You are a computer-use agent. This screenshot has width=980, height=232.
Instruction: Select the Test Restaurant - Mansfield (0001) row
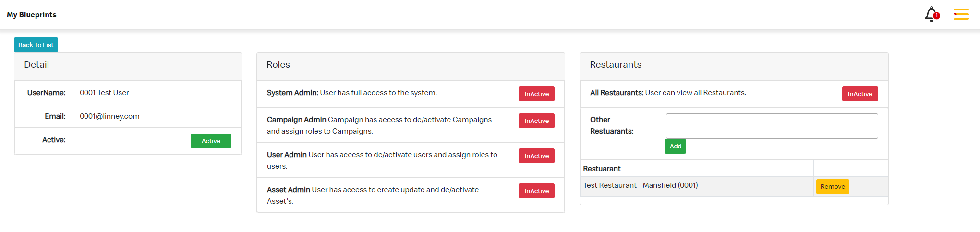(734, 187)
